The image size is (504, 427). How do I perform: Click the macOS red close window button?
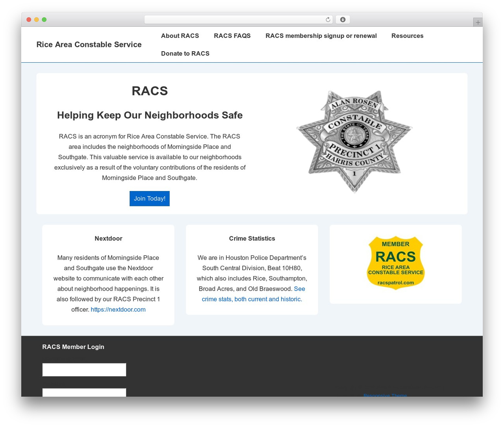tap(29, 20)
